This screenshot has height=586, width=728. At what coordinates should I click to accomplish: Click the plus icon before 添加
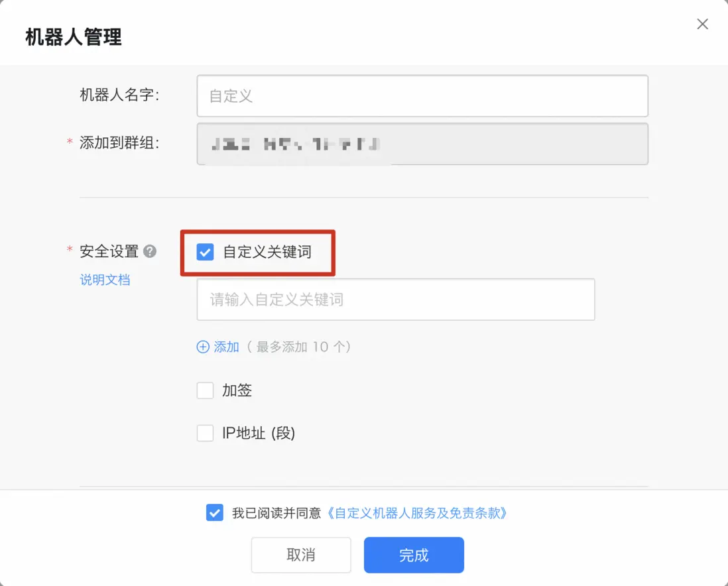pyautogui.click(x=203, y=347)
